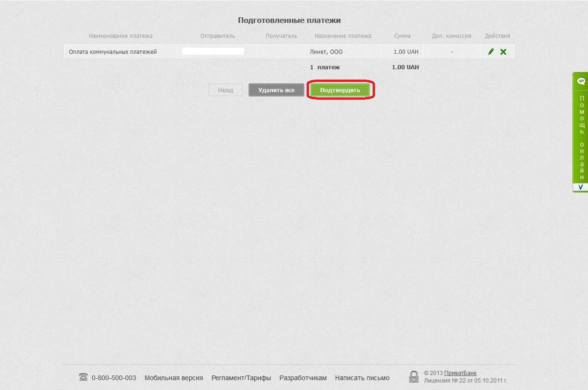Go back with the Назад button

(225, 90)
